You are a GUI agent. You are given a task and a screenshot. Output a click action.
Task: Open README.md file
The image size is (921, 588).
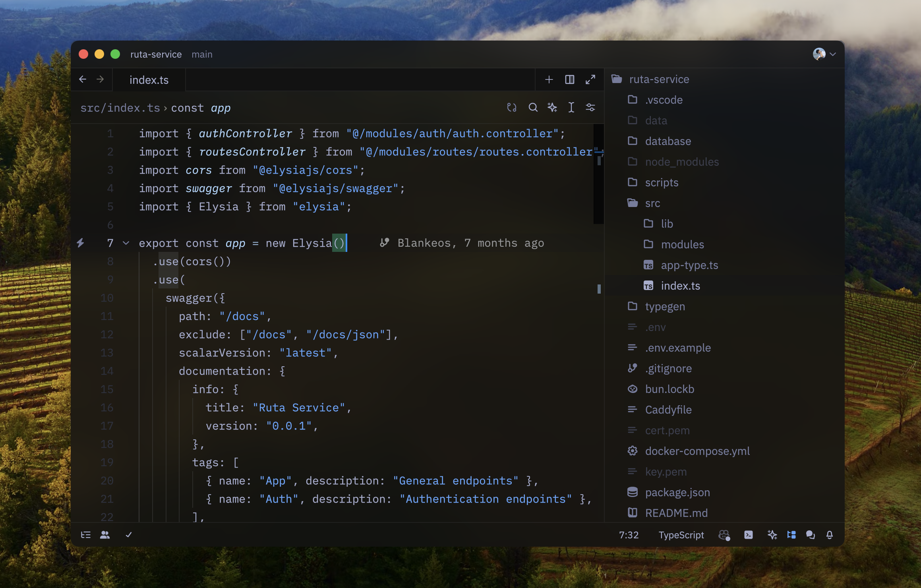pyautogui.click(x=724, y=513)
